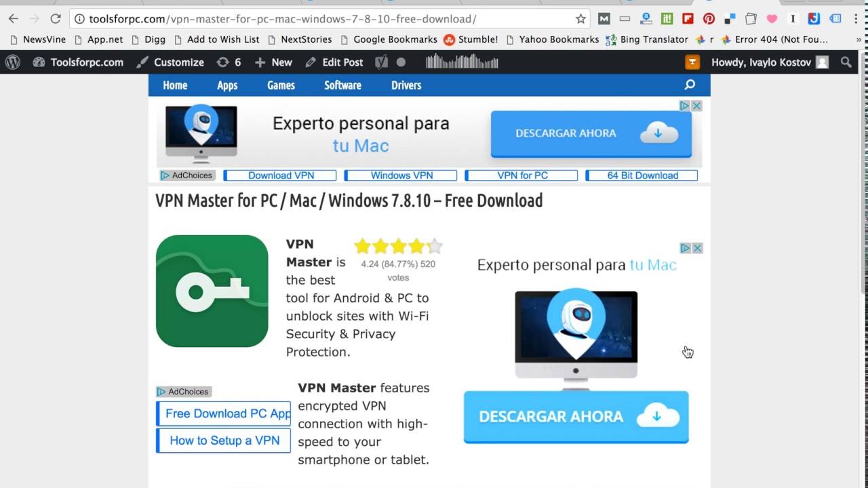The image size is (868, 488).
Task: Click the VPN for PC ad link
Action: (521, 176)
